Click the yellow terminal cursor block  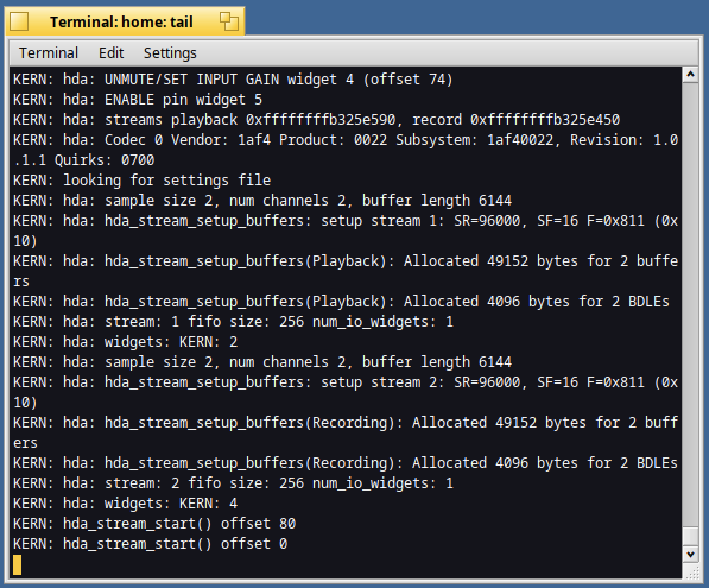(x=17, y=564)
